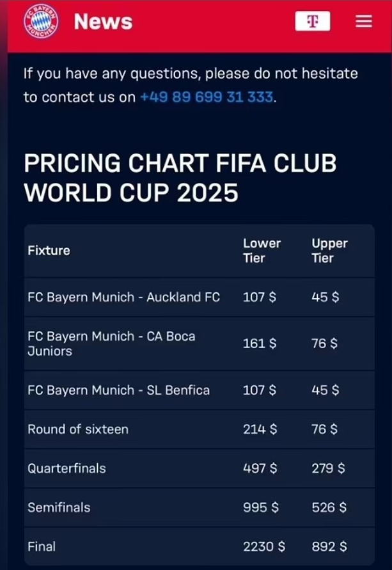Click the Fixture column header
This screenshot has width=392, height=570.
pyautogui.click(x=49, y=251)
